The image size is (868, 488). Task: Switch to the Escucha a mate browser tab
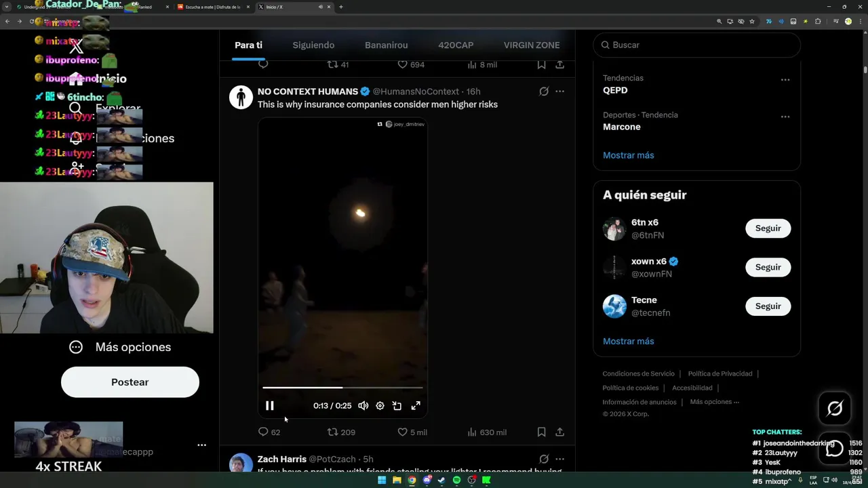[x=213, y=7]
